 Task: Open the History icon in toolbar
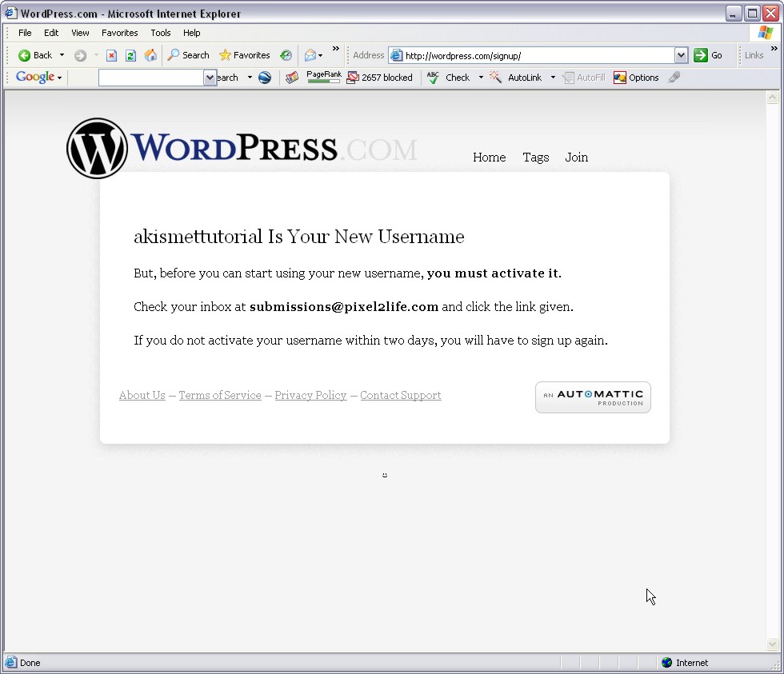(286, 55)
